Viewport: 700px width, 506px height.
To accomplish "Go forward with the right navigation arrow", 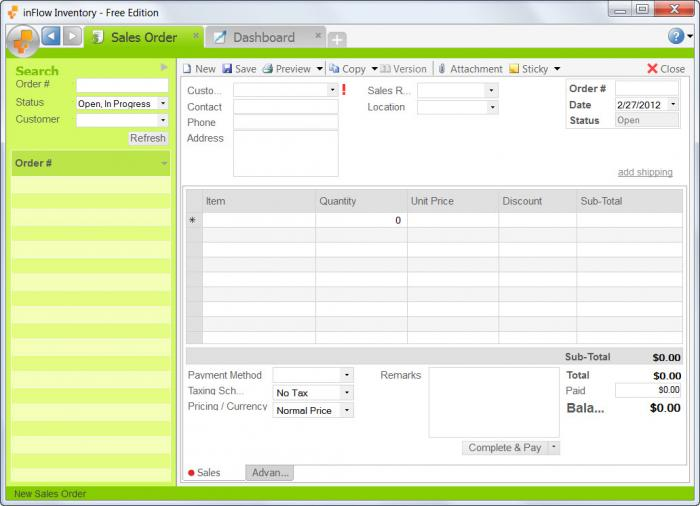I will (72, 36).
